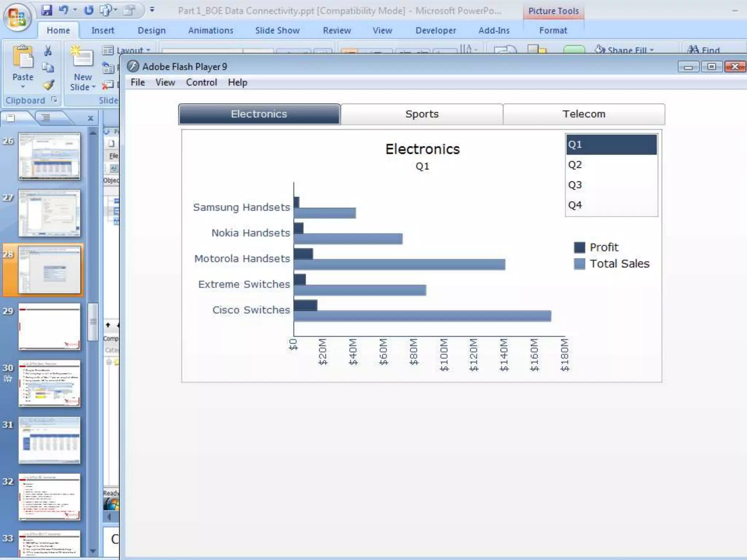Open the Undo history dropdown arrow
Viewport: 747px width, 560px height.
pyautogui.click(x=75, y=10)
